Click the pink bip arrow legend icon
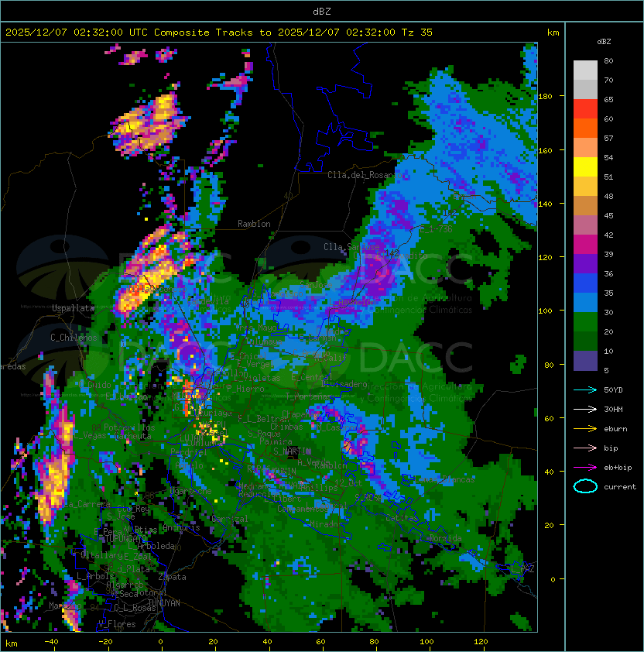This screenshot has width=644, height=652. pyautogui.click(x=585, y=448)
